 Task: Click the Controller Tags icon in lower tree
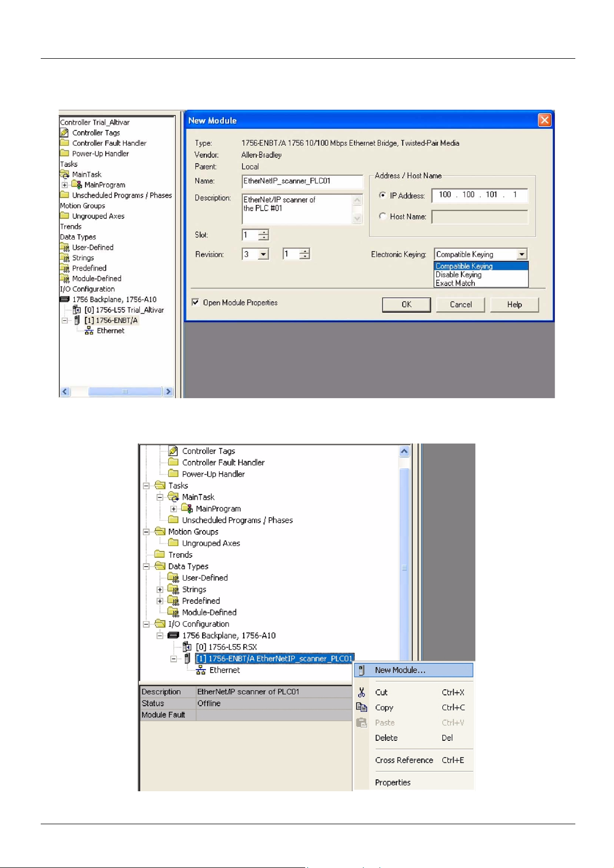[x=174, y=451]
